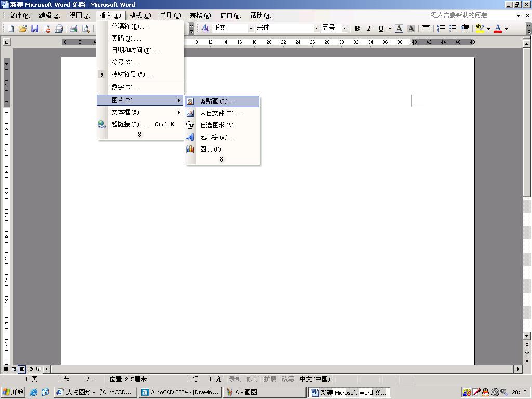Image resolution: width=532 pixels, height=399 pixels.
Task: Choose 日期和时间 menu item
Action: pyautogui.click(x=140, y=50)
